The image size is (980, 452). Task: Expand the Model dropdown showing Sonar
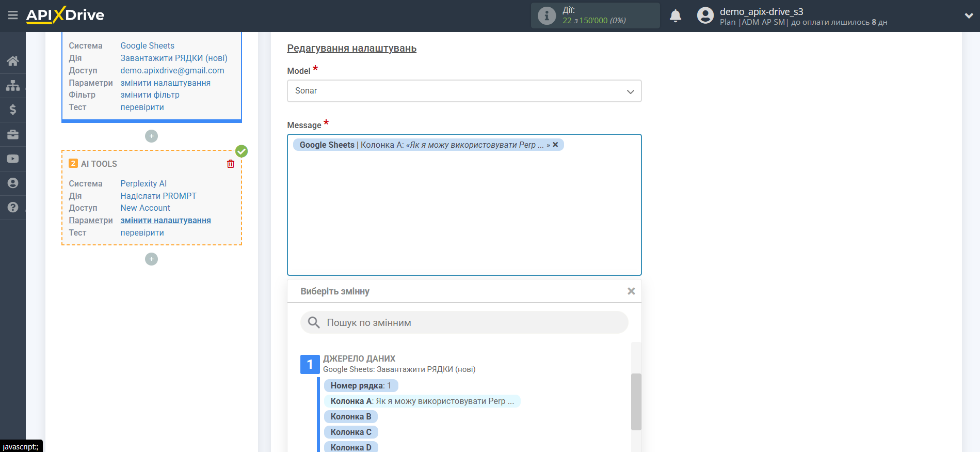(464, 91)
